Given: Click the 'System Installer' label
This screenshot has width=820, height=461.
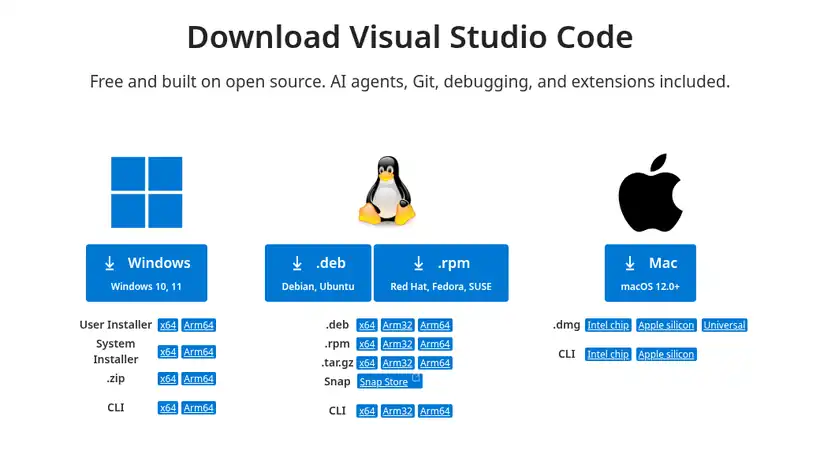Looking at the screenshot, I should [116, 351].
